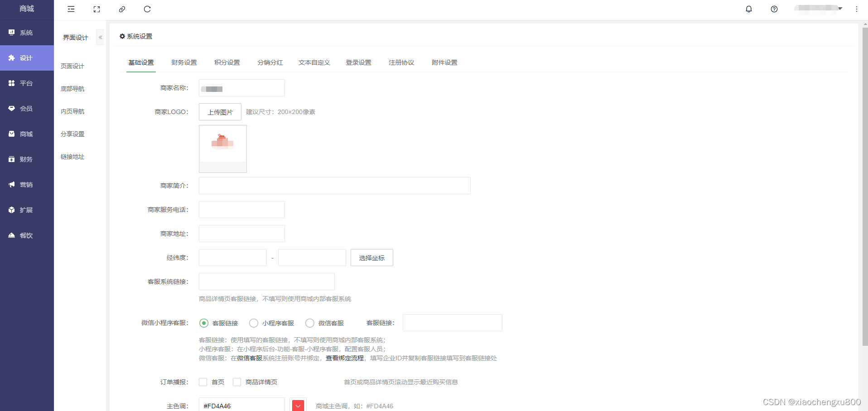Switch to the 财务设置 tab
The image size is (868, 411).
184,62
